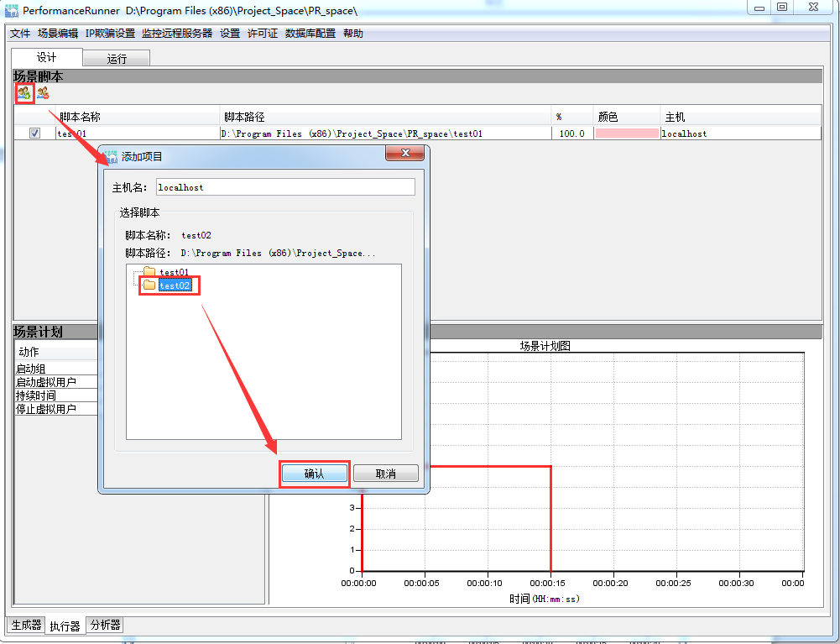Click the pink color swatch for test01
The image size is (840, 644).
[627, 134]
